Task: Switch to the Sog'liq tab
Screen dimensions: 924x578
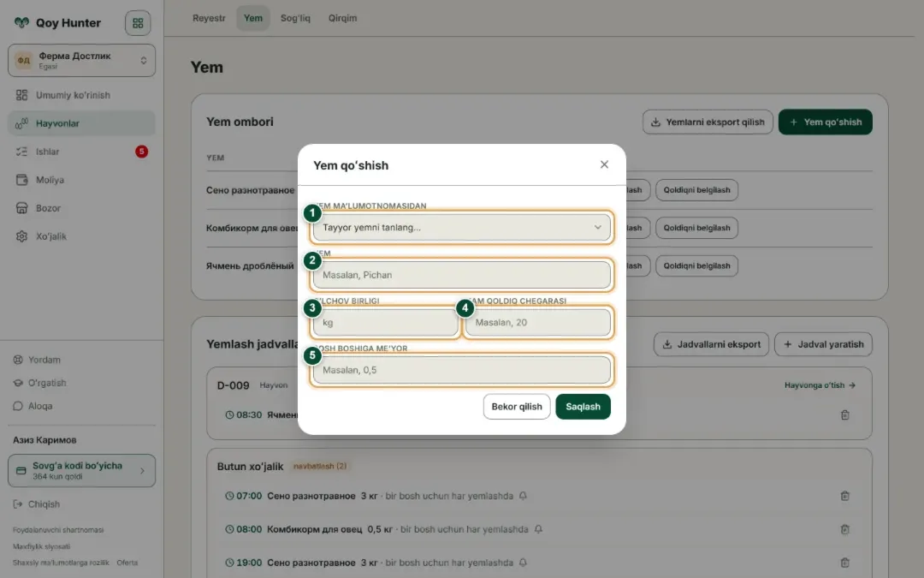Action: 295,18
